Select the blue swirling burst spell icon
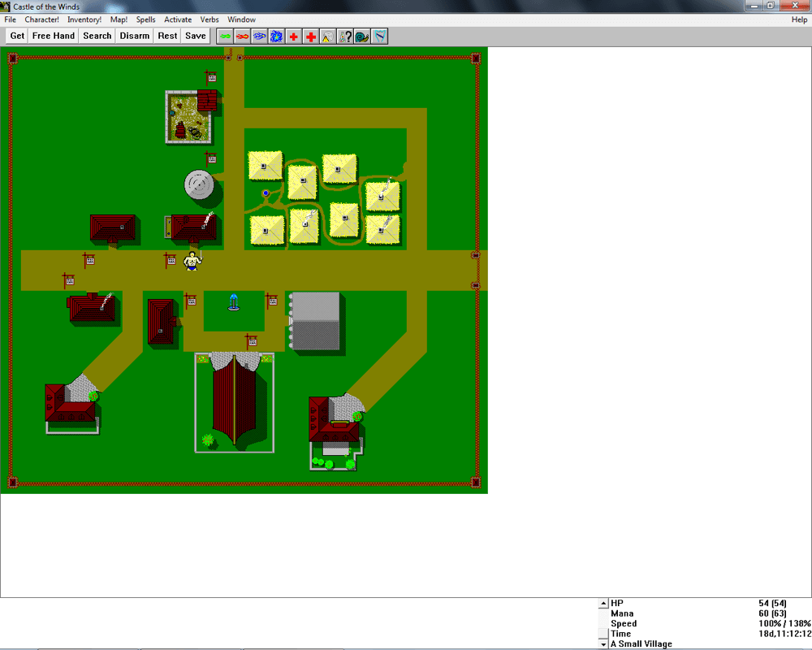 tap(276, 37)
